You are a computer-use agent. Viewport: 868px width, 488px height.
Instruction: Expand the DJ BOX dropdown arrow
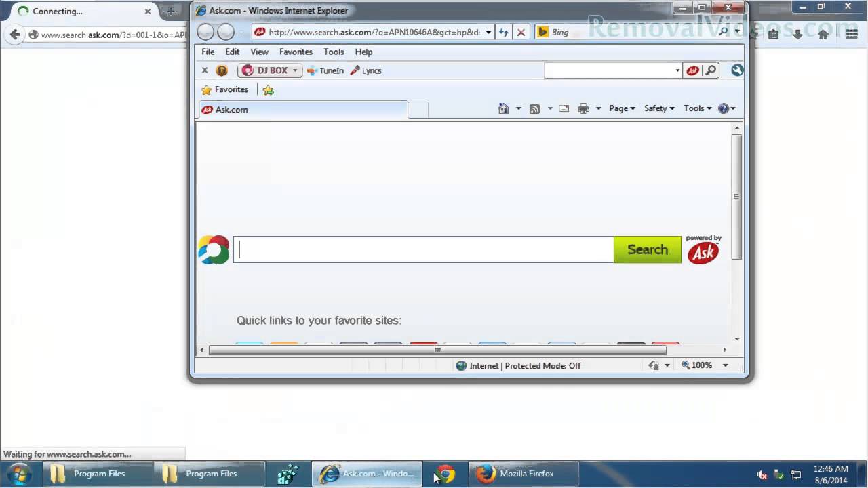click(295, 70)
